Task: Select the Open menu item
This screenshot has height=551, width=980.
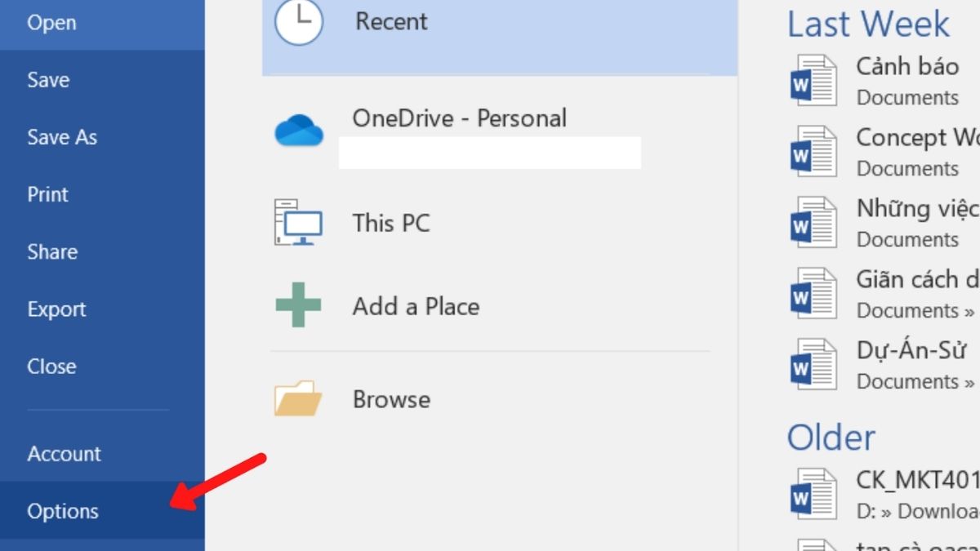Action: pos(102,24)
